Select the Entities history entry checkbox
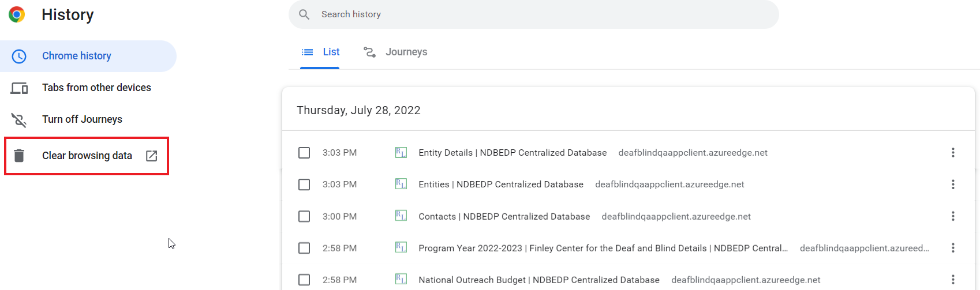 (304, 184)
